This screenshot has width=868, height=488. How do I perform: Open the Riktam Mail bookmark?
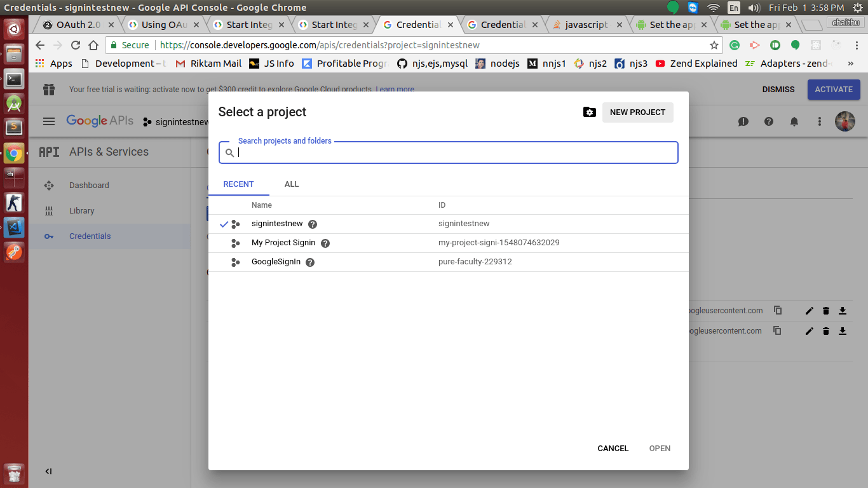coord(208,64)
